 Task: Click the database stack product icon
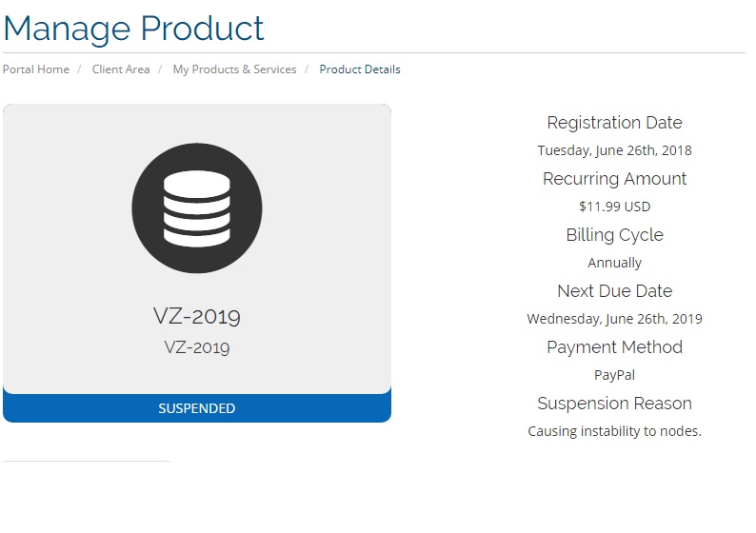pyautogui.click(x=197, y=207)
